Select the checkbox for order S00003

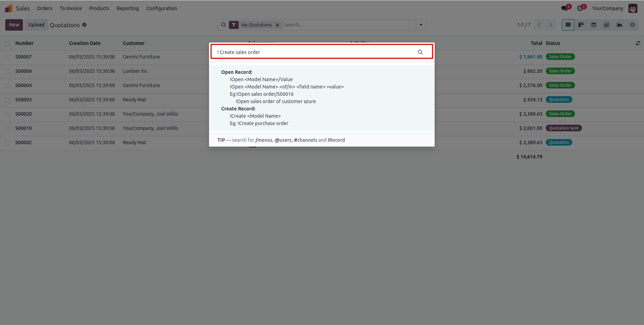[8, 100]
